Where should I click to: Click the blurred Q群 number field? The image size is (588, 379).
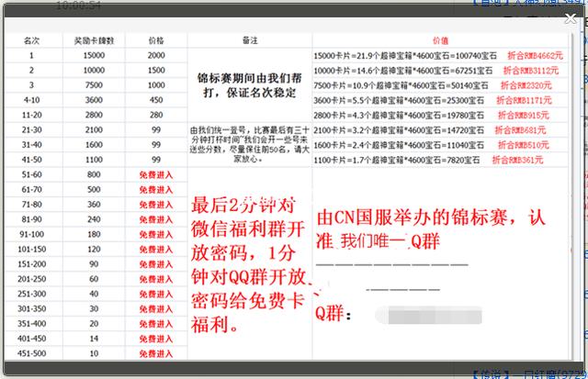[428, 315]
